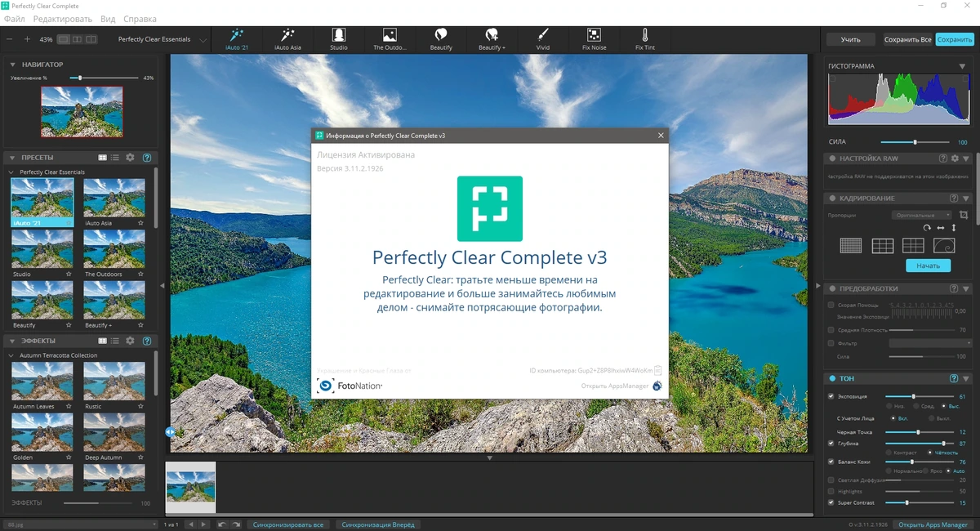Open help for the Effects panel

(x=147, y=341)
